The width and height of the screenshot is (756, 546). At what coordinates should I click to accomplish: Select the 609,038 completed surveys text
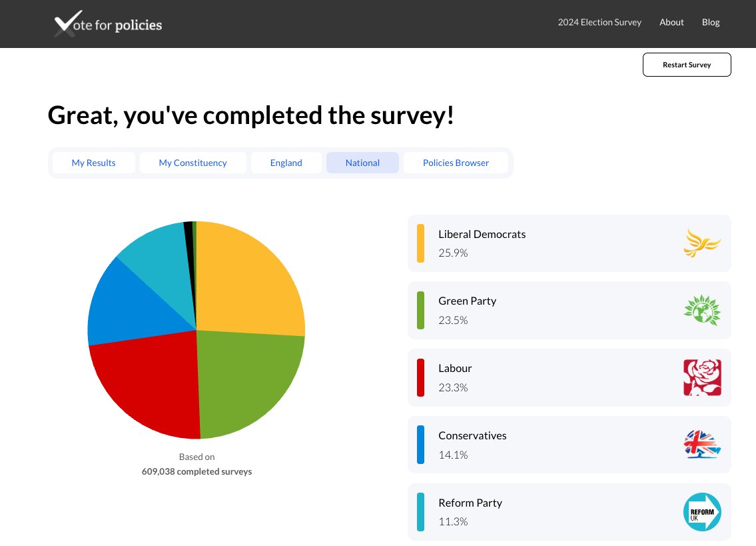[x=196, y=471]
